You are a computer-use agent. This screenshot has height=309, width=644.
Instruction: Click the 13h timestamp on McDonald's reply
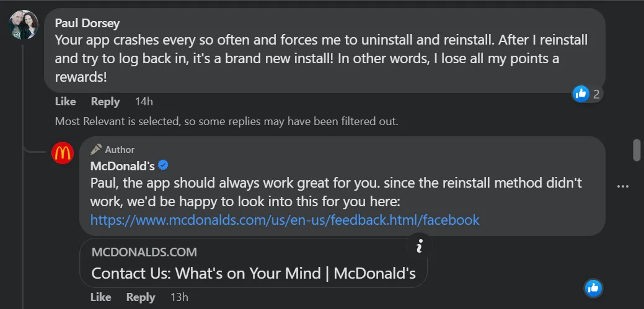click(179, 297)
